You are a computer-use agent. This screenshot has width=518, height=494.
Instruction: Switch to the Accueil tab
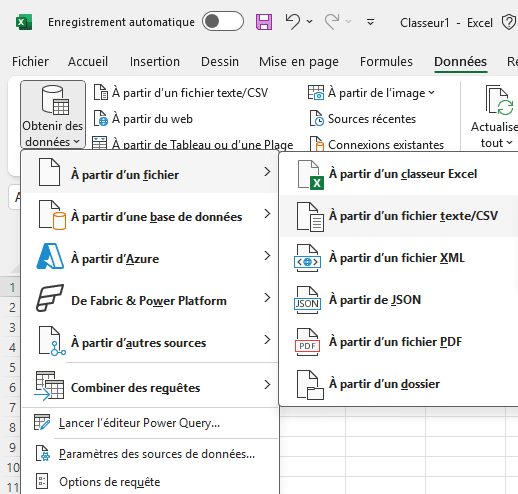[88, 62]
